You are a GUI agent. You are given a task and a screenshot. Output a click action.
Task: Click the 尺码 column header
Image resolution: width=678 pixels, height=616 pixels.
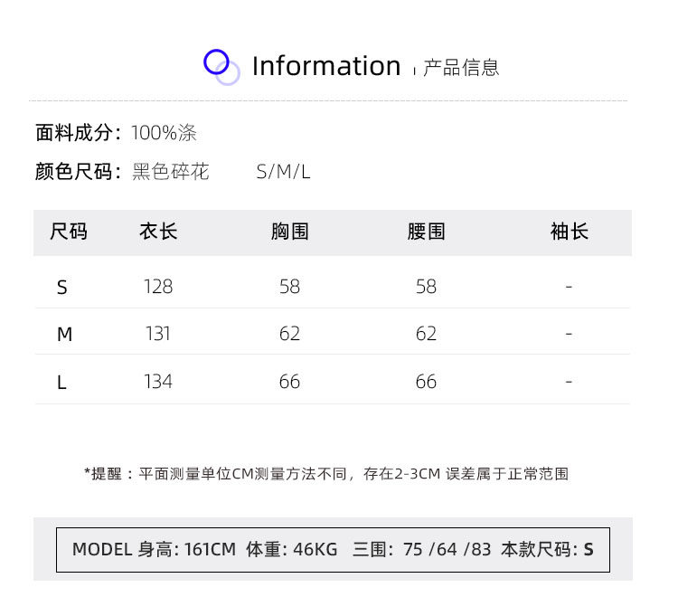[x=69, y=232]
